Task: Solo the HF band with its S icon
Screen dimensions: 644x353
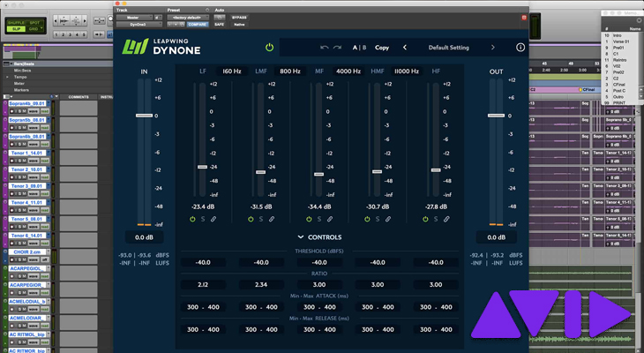Action: point(436,219)
